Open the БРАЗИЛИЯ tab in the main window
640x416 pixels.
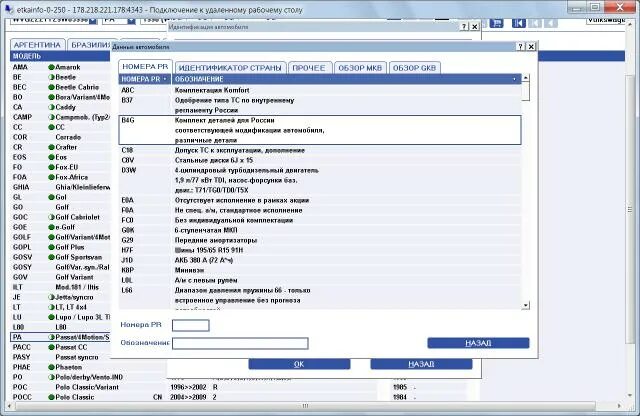pos(91,45)
